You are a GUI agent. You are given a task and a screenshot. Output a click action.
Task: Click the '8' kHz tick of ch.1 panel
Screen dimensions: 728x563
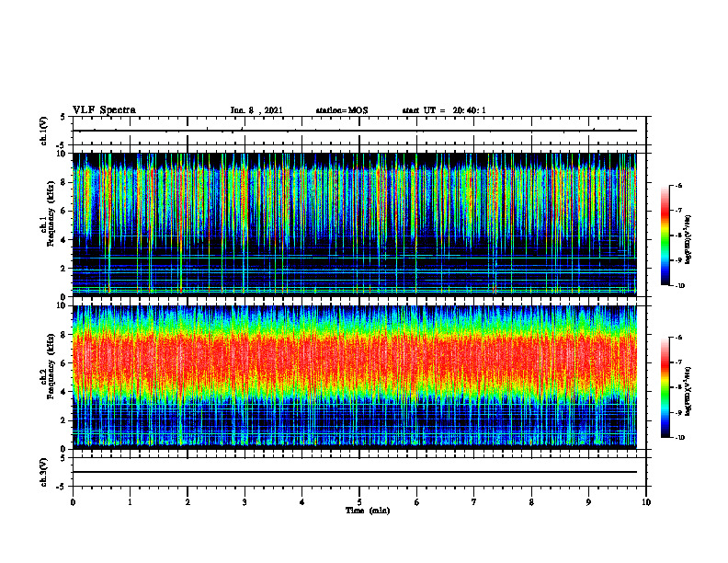click(x=64, y=182)
